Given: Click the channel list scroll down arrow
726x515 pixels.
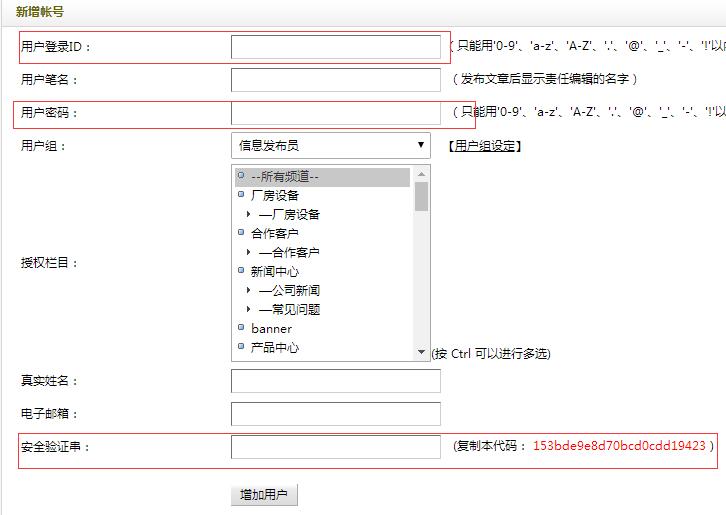Looking at the screenshot, I should (421, 352).
